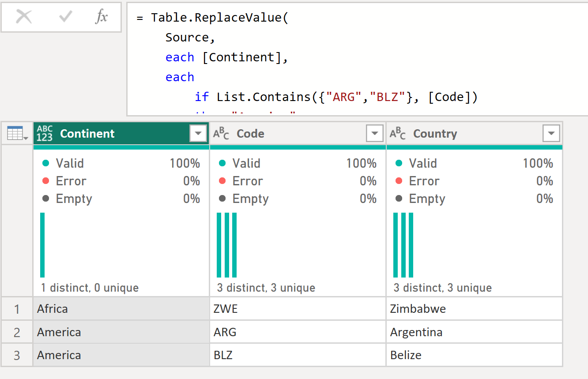Click Country column distribution bar chart

point(403,245)
